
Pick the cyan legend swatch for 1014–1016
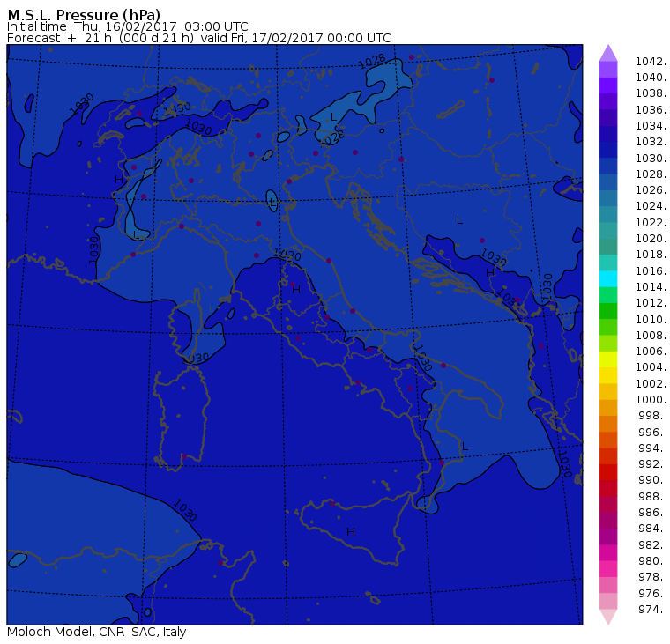click(608, 278)
